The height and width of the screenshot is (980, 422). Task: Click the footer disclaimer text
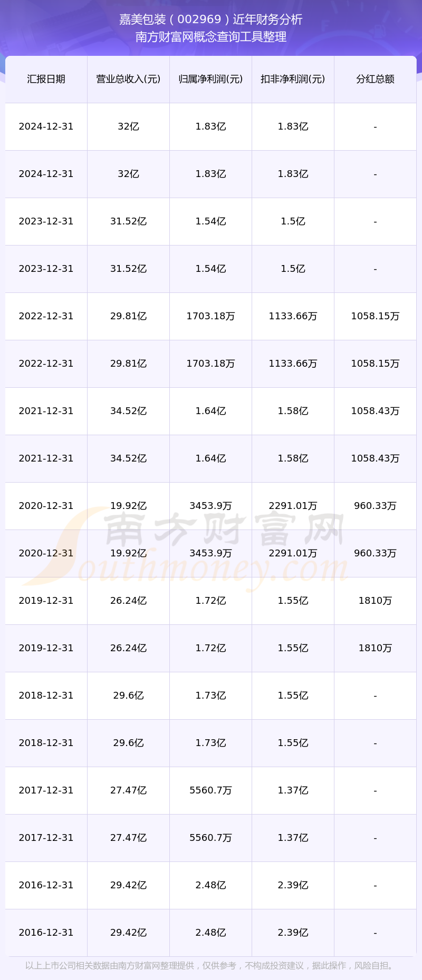211,966
